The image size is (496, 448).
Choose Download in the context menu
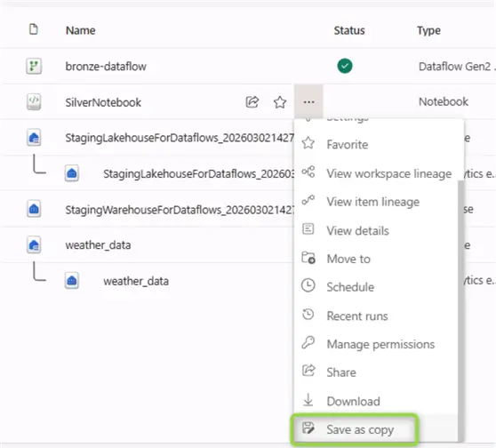click(376, 401)
